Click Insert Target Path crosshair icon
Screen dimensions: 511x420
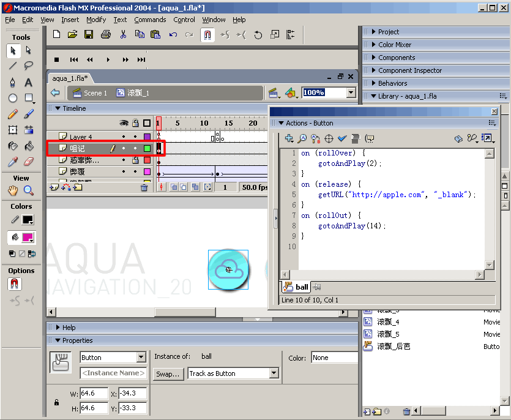(x=329, y=138)
